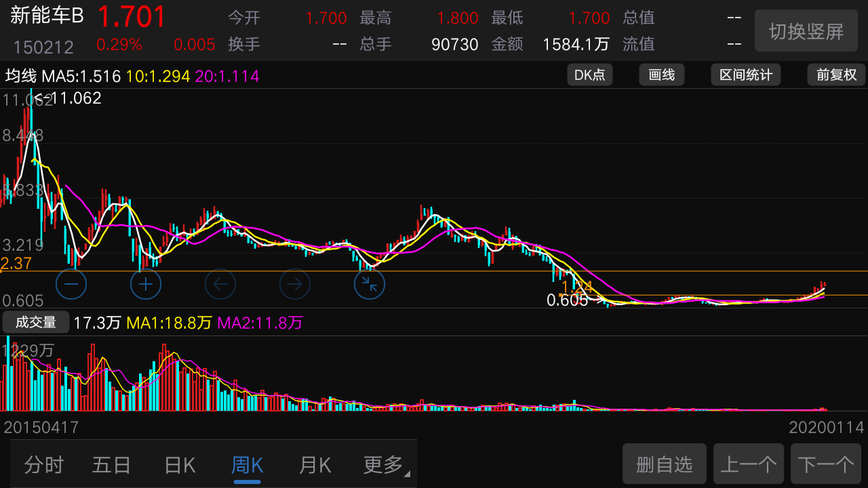
Task: Switch the 成交量 sub-indicator button
Action: point(36,323)
